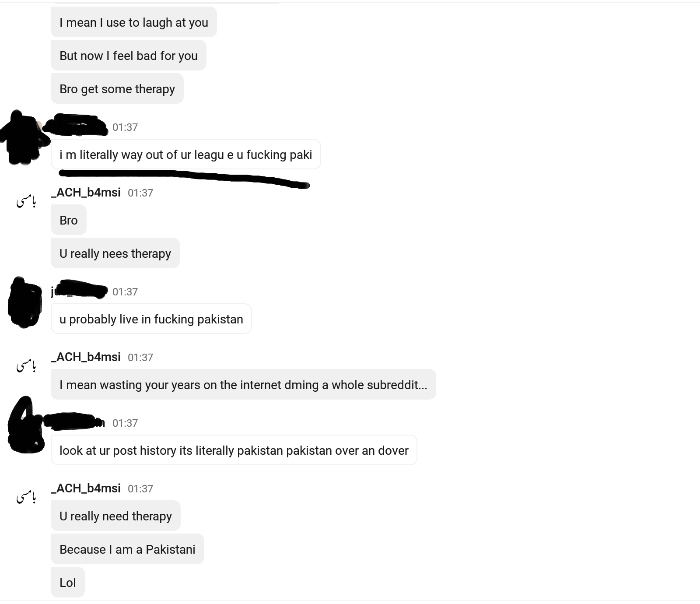Select 'Bro get some therapy' message bubble

(117, 89)
